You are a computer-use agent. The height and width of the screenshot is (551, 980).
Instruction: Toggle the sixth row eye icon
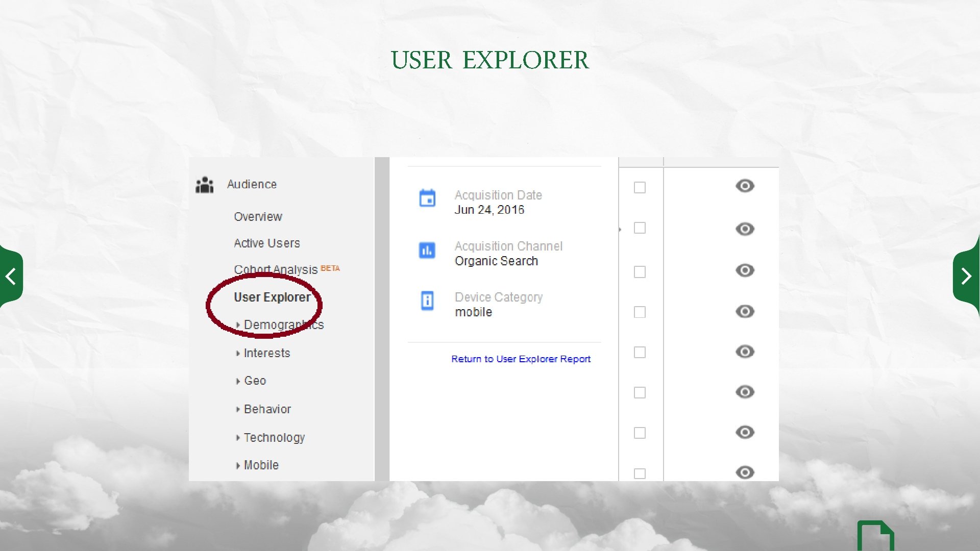pos(745,392)
